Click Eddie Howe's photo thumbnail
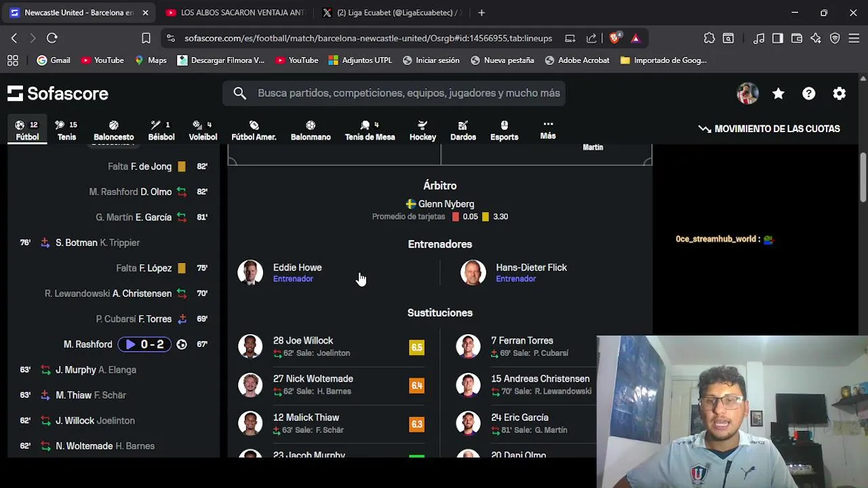Screen dimensions: 868x488 [x=250, y=272]
